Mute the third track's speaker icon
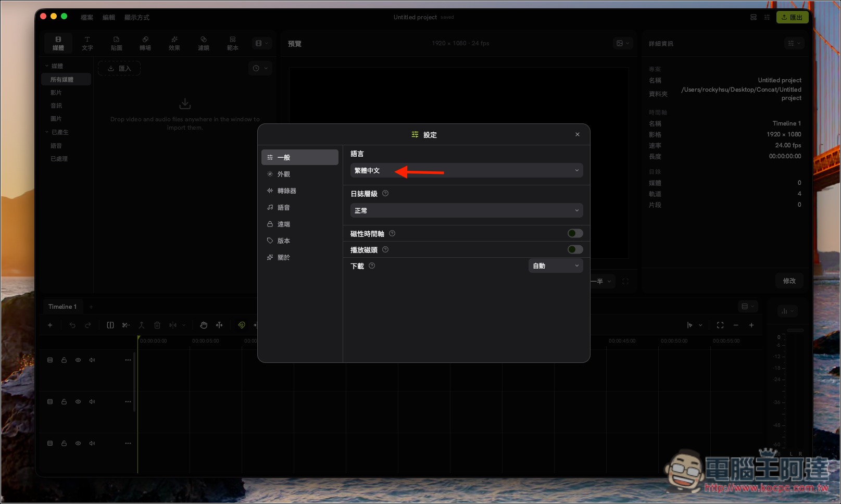Viewport: 841px width, 504px height. (x=92, y=443)
